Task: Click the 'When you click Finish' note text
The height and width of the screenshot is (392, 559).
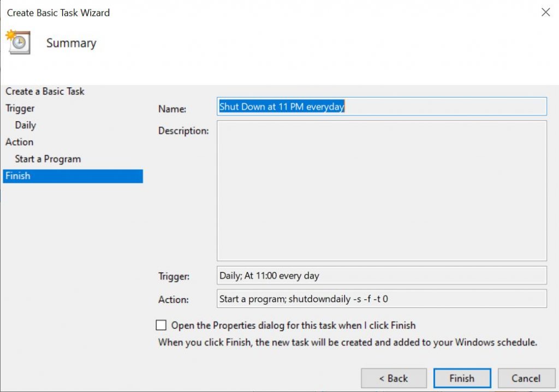Action: coord(348,342)
